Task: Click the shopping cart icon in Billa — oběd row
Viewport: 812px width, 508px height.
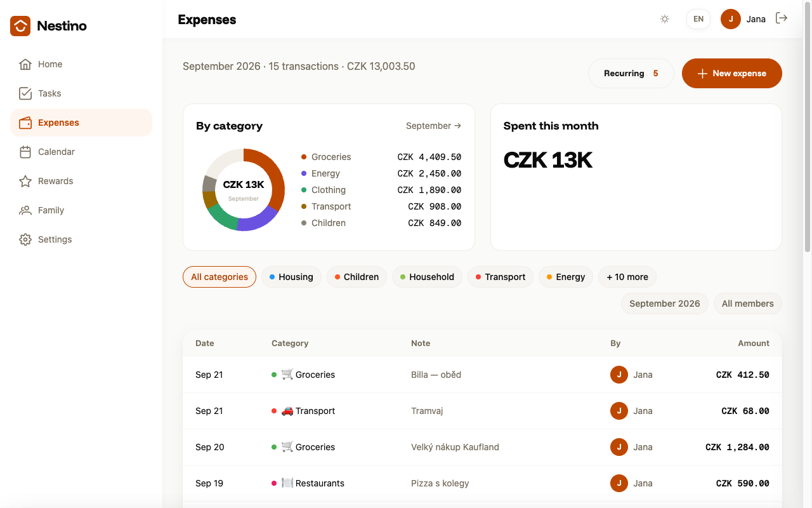Action: pyautogui.click(x=287, y=375)
